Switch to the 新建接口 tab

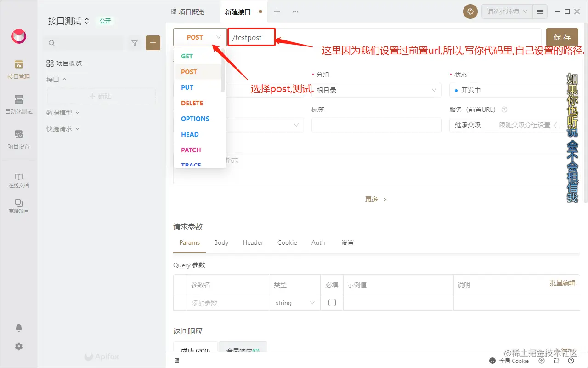(x=243, y=11)
